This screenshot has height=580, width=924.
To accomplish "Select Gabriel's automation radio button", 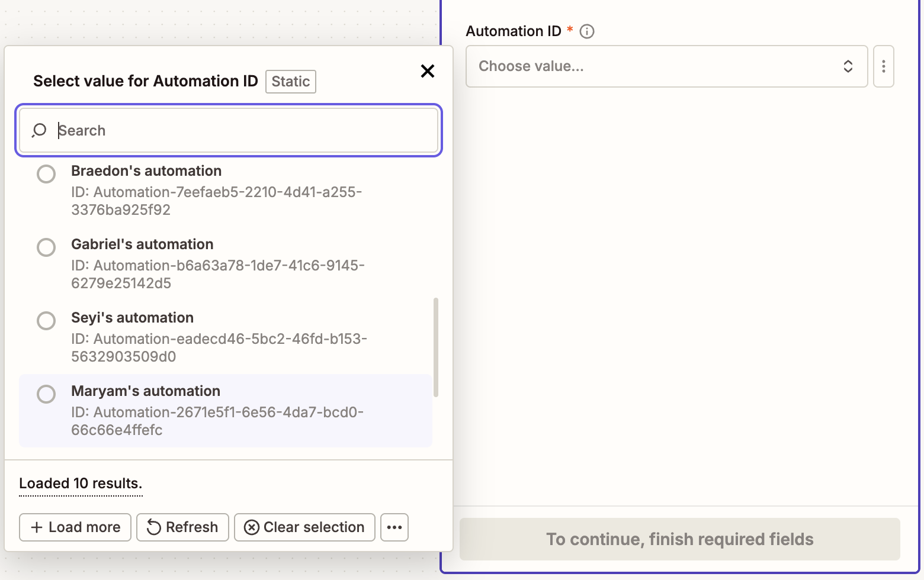I will pyautogui.click(x=46, y=247).
